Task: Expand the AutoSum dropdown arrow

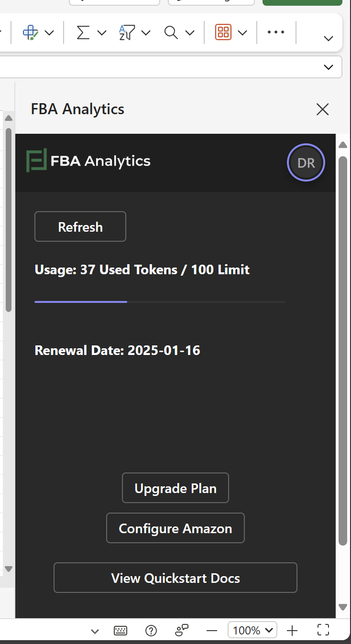Action: click(101, 32)
